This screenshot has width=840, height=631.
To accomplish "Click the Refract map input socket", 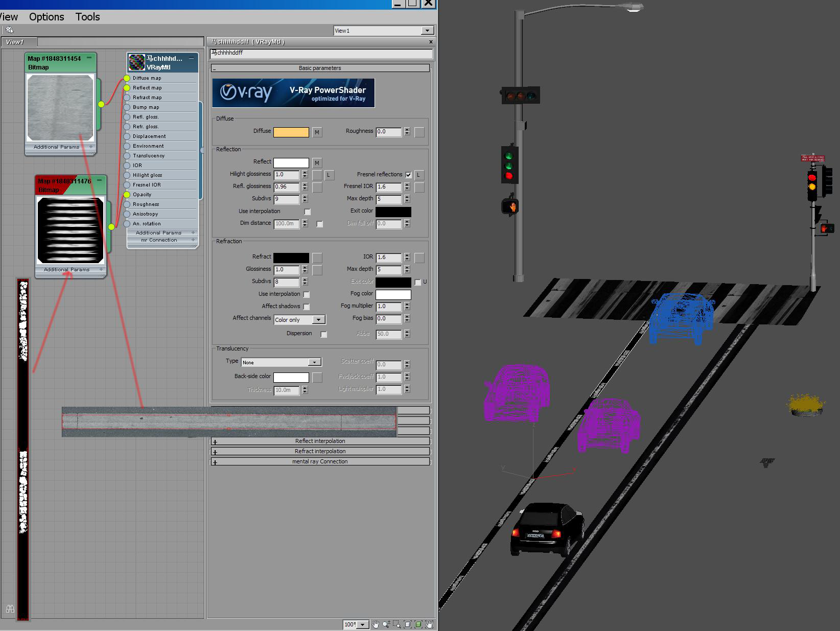I will pos(127,98).
